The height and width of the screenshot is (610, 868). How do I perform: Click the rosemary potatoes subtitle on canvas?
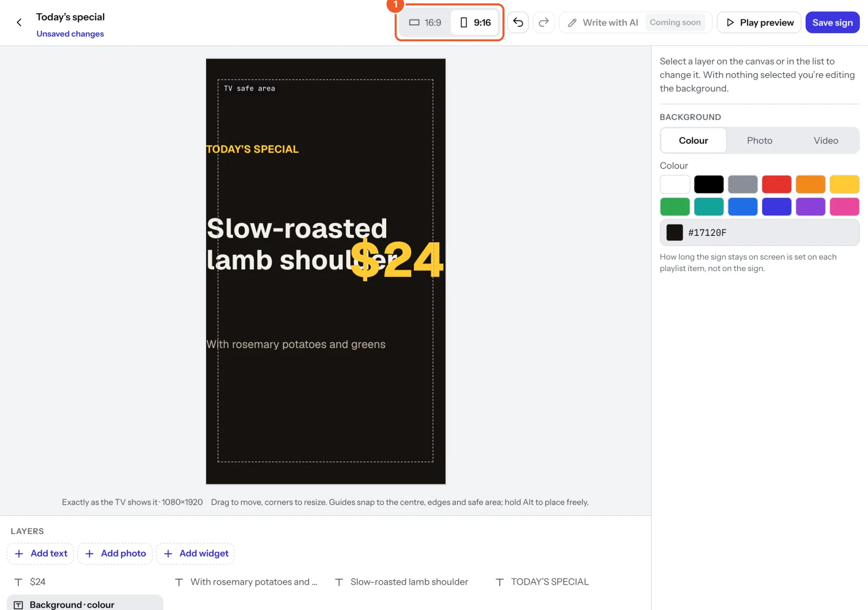[x=296, y=344]
